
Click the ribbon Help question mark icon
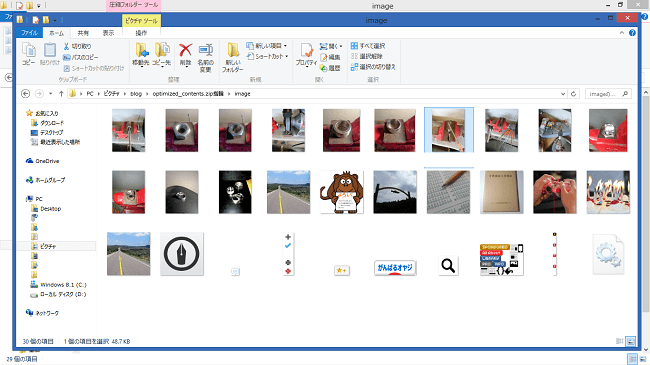click(x=632, y=33)
